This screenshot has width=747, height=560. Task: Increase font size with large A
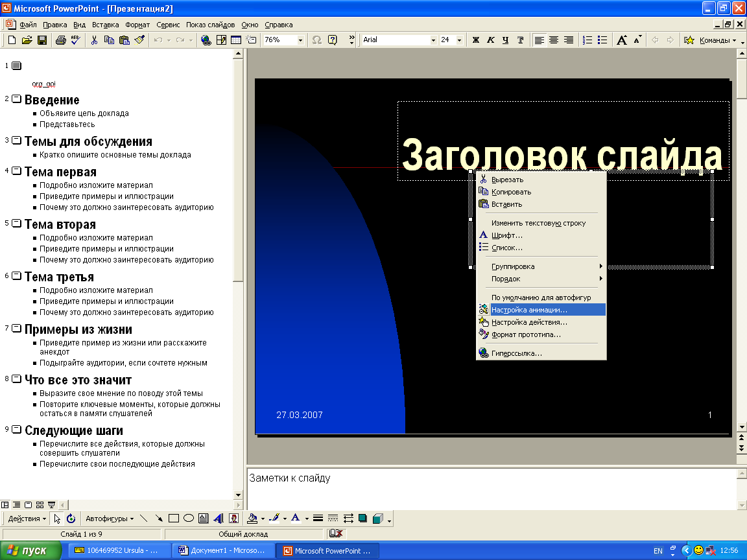coord(622,40)
